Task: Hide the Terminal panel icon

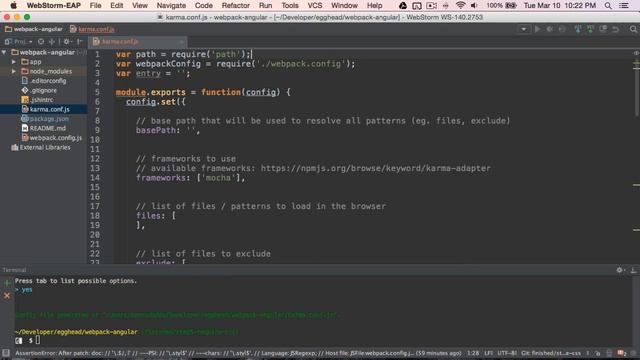Action: 633,270
